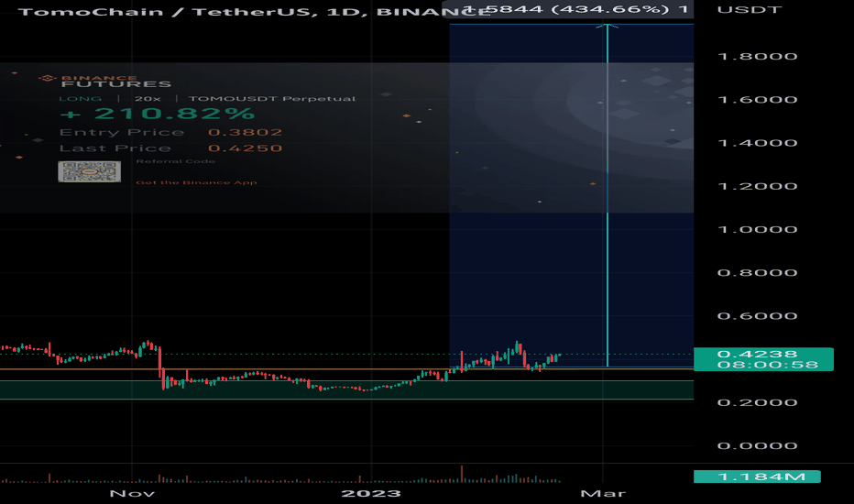Click the 1.6000 price axis label
This screenshot has width=854, height=504.
click(758, 99)
